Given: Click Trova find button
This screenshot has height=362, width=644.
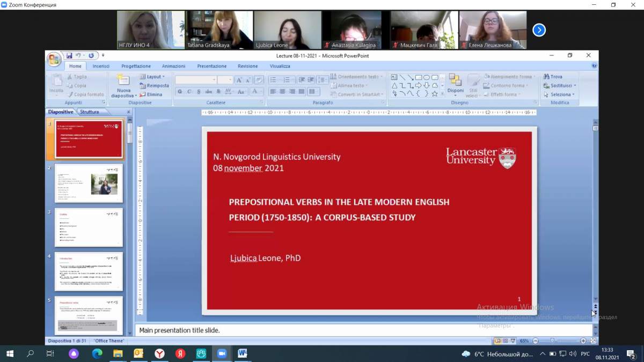Looking at the screenshot, I should [x=553, y=77].
